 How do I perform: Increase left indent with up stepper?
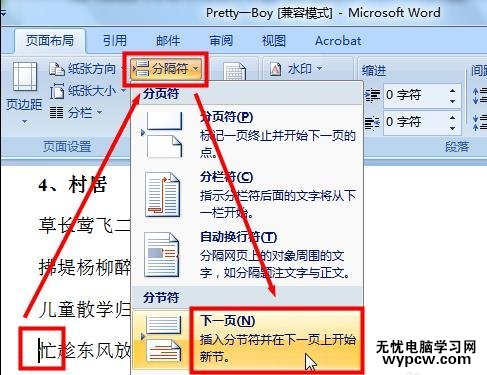(452, 91)
